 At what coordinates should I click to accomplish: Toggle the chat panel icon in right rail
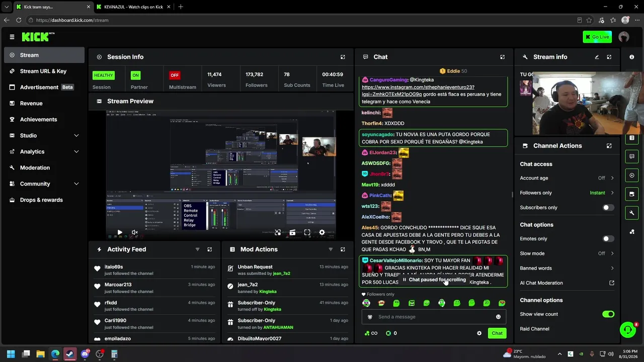tap(632, 157)
